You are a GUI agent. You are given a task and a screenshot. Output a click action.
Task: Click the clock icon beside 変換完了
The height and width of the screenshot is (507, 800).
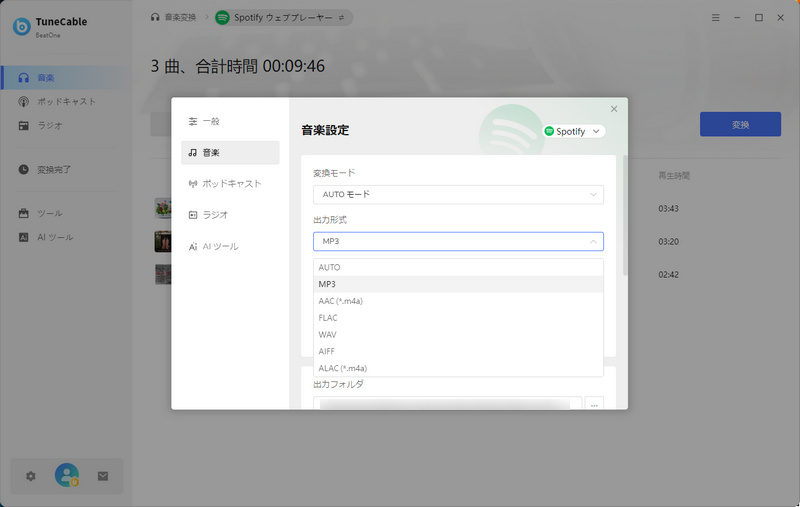click(23, 169)
